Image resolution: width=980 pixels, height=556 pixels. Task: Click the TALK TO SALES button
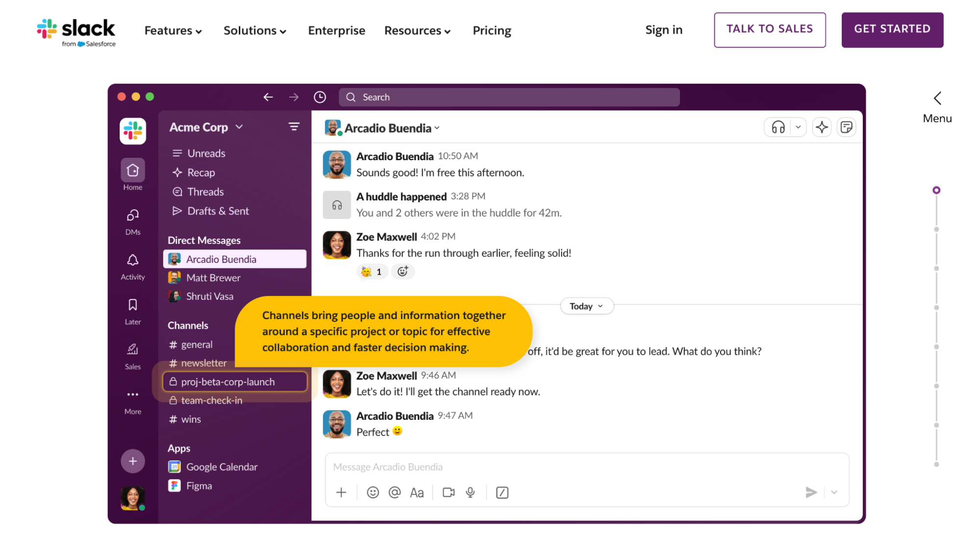770,30
